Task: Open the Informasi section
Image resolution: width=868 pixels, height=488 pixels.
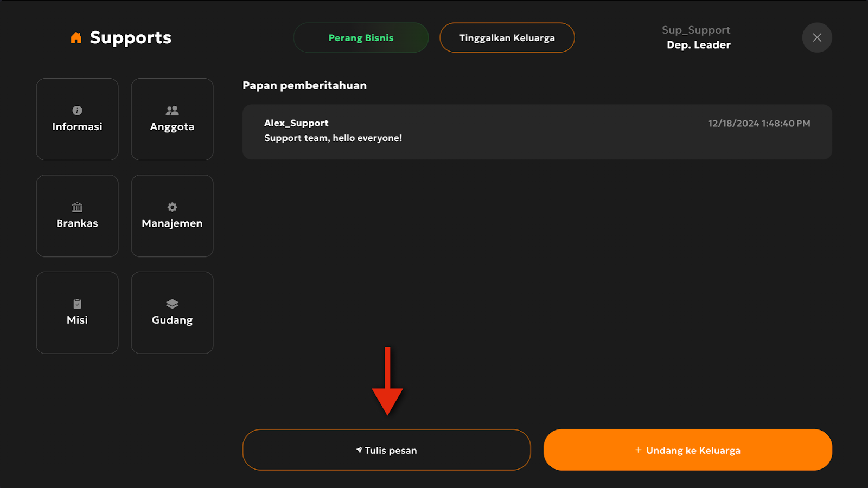Action: coord(77,119)
